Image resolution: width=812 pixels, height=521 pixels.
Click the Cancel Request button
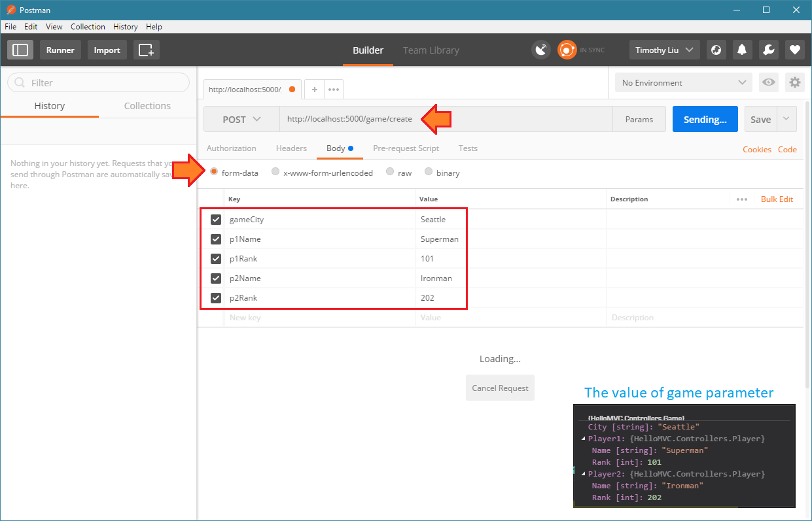tap(500, 388)
